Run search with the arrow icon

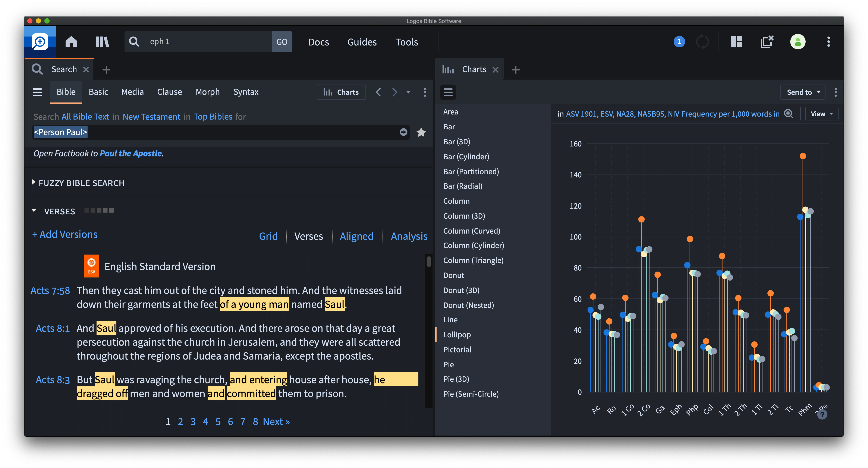pyautogui.click(x=403, y=132)
